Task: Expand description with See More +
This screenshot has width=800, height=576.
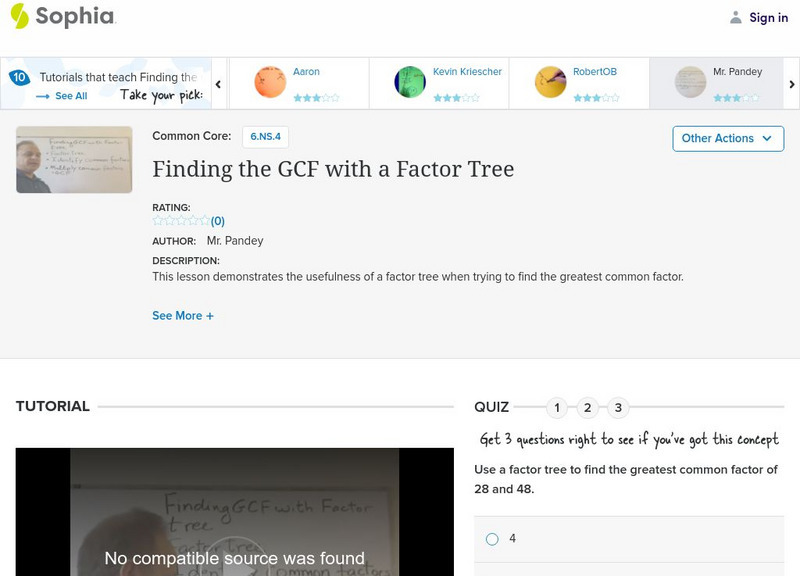Action: (183, 316)
